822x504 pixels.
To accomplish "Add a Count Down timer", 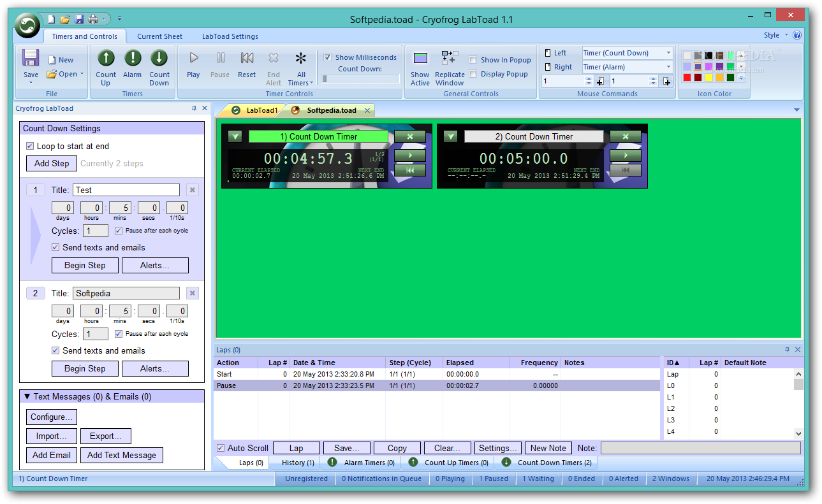I will point(159,68).
